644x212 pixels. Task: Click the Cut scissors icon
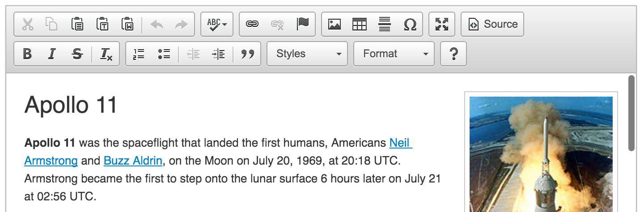(x=28, y=24)
